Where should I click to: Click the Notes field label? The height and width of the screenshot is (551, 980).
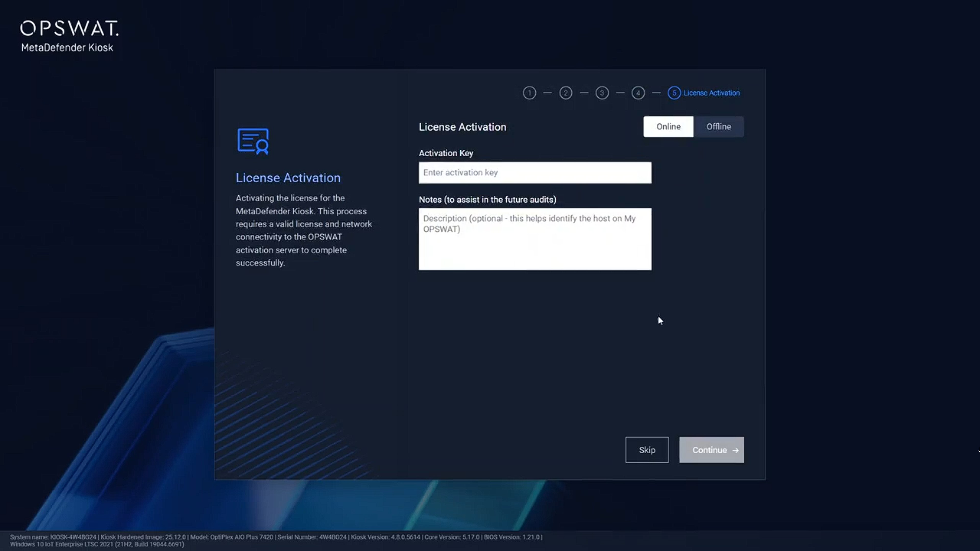coord(487,200)
